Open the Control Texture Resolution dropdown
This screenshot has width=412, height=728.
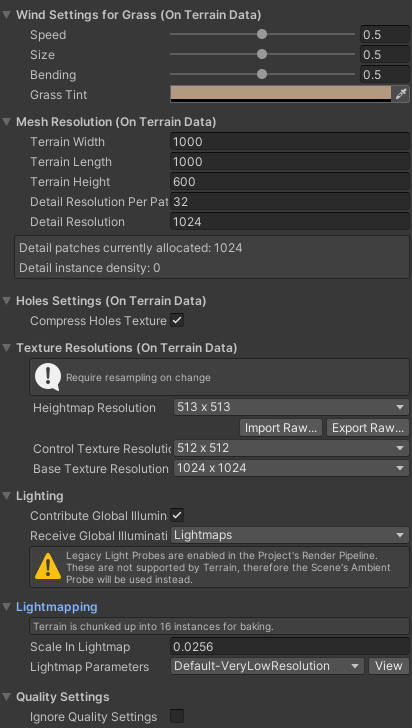291,448
